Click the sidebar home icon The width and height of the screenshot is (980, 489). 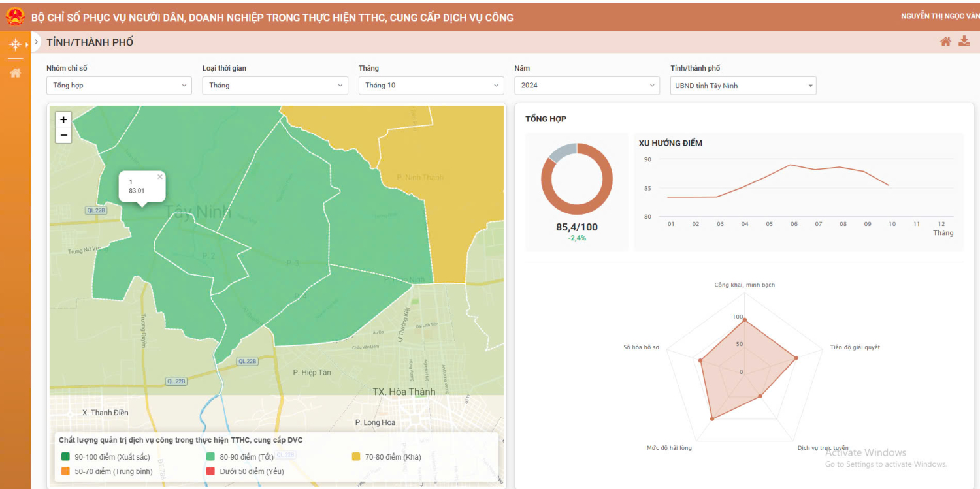pos(15,73)
